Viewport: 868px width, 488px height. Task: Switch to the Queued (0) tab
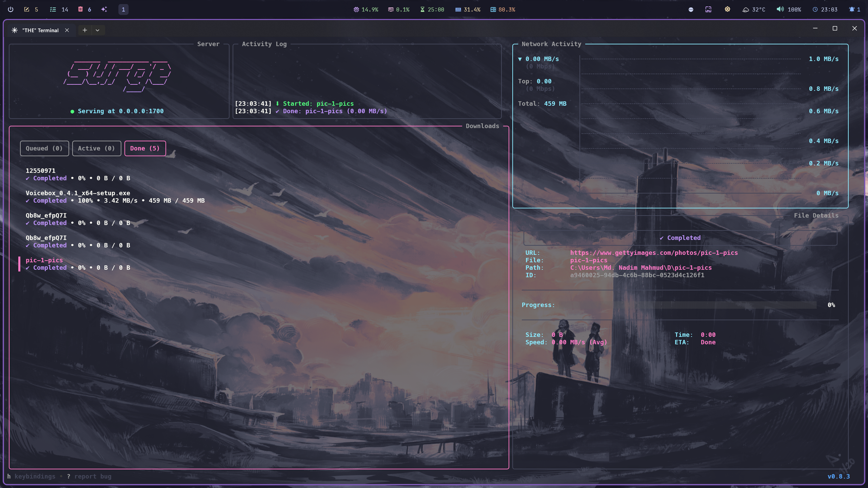(44, 148)
